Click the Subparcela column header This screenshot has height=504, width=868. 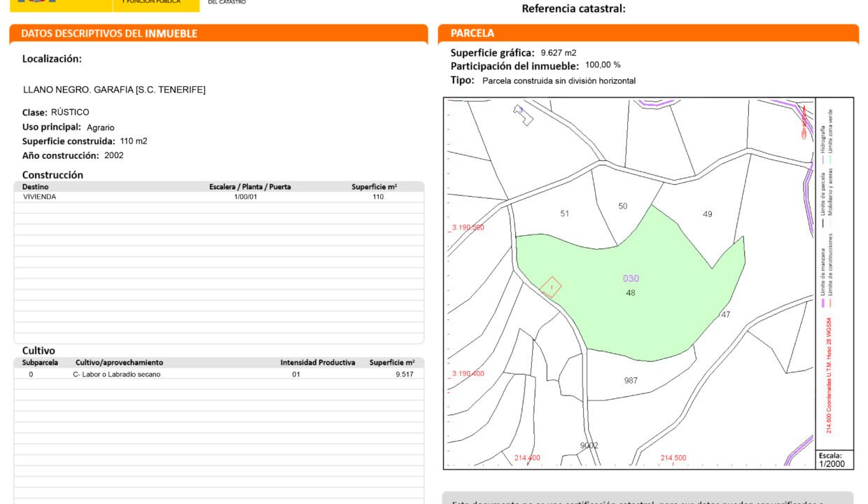[40, 363]
